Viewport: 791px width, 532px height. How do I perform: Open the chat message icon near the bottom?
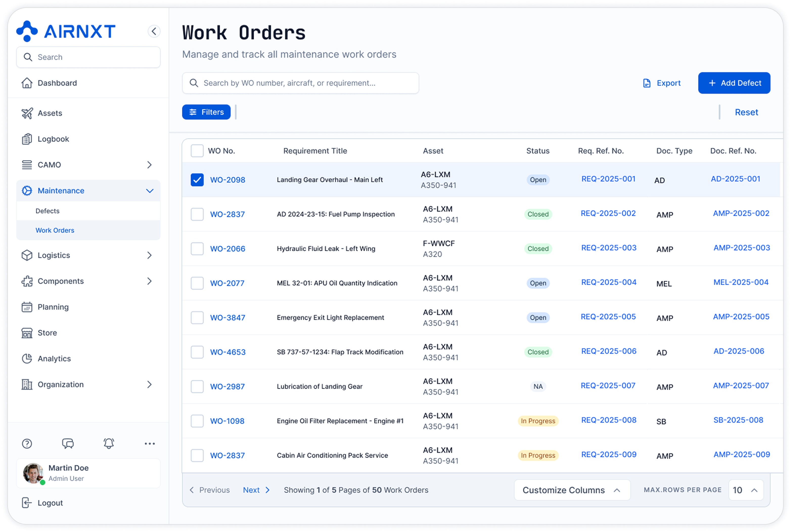(68, 443)
